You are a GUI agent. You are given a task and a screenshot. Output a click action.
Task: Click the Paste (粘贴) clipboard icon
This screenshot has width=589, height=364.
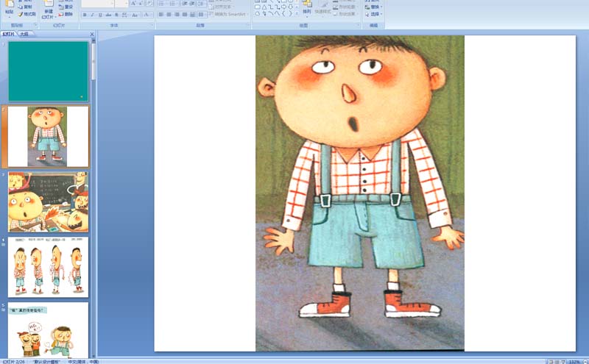click(x=10, y=4)
